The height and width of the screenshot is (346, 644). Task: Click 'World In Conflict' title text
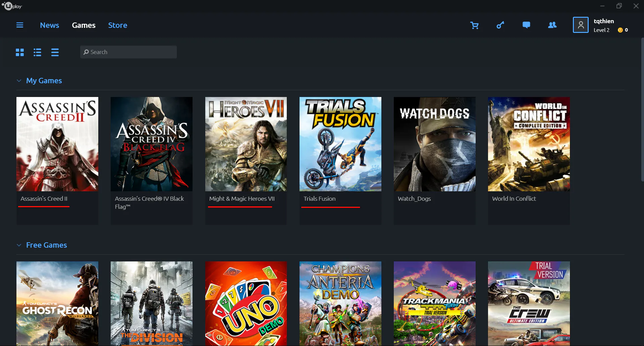coord(514,199)
